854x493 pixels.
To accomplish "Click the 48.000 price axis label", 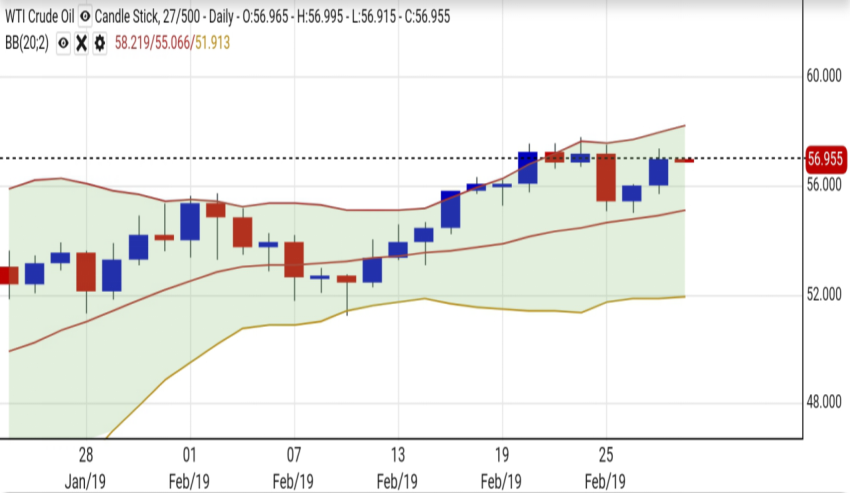I will click(x=824, y=403).
